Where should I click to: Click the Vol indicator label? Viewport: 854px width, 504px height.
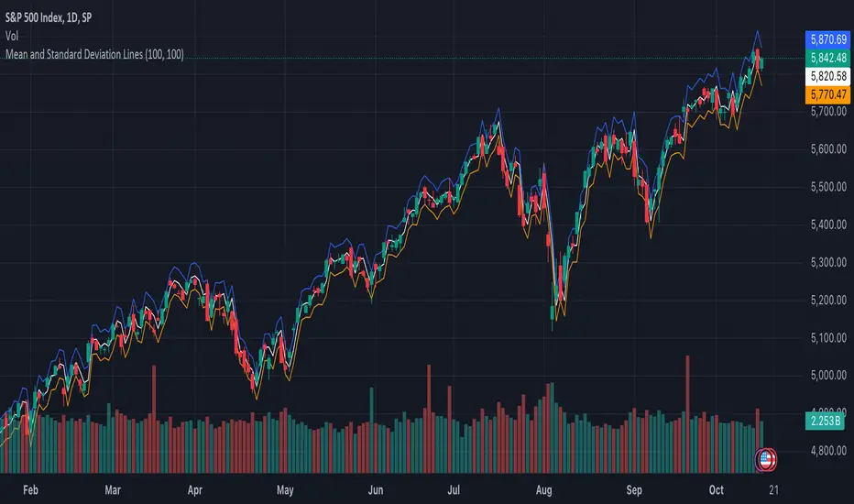(11, 36)
